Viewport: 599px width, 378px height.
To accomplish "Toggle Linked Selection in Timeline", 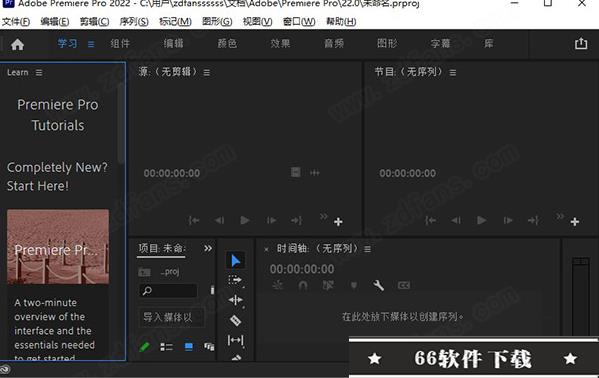I will (328, 286).
